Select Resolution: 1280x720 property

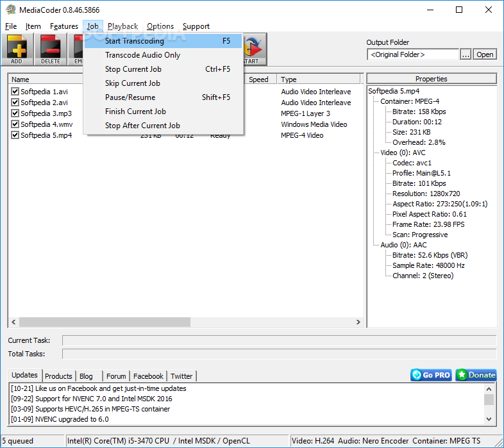click(x=426, y=194)
